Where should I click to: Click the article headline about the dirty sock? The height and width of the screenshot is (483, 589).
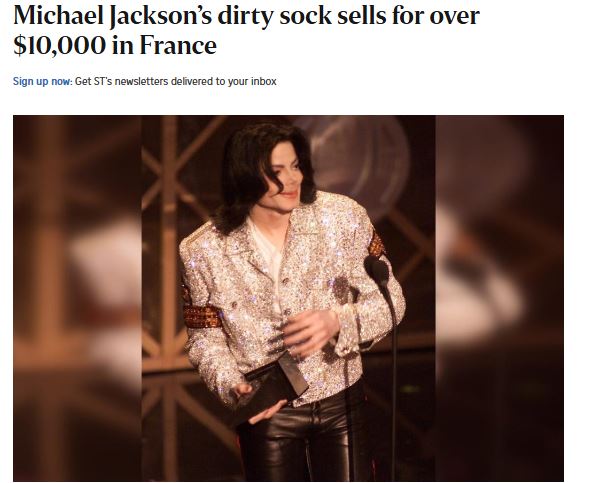(246, 30)
